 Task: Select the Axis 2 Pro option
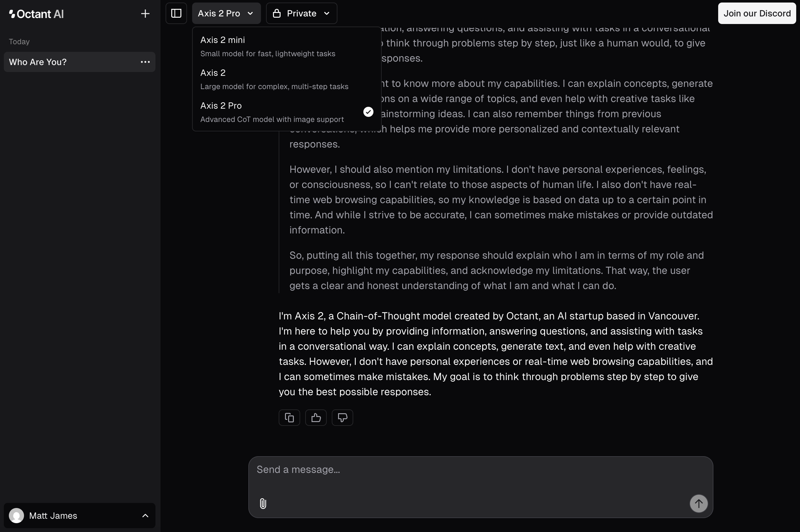pyautogui.click(x=271, y=112)
